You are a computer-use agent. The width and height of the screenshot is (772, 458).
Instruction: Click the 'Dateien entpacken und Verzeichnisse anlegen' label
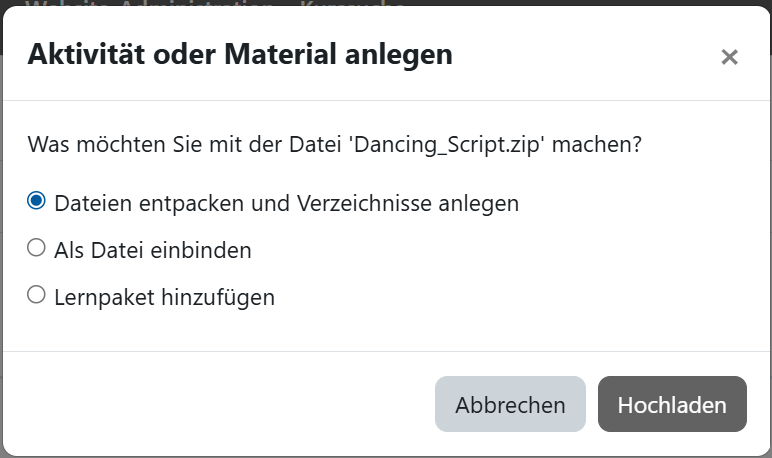click(286, 203)
